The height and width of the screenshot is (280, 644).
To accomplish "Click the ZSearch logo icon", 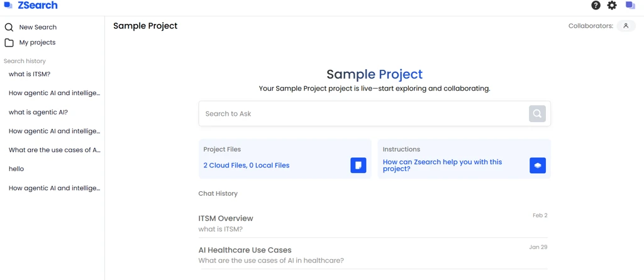I will pyautogui.click(x=8, y=6).
